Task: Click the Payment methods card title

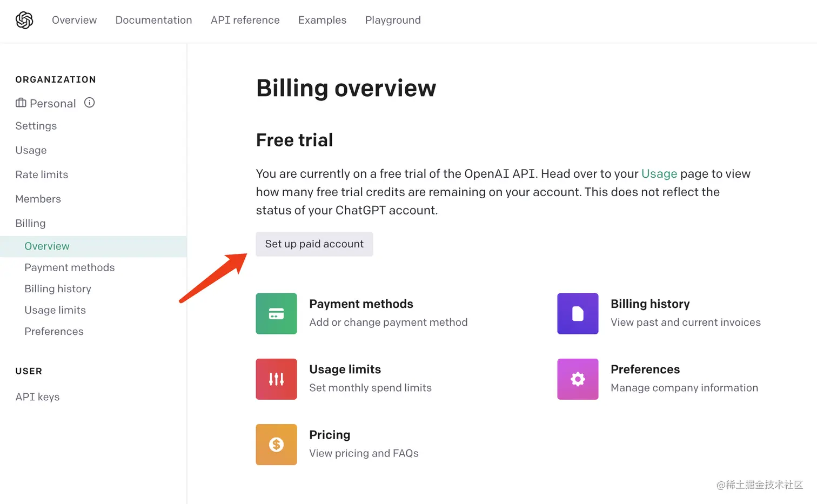Action: [361, 304]
